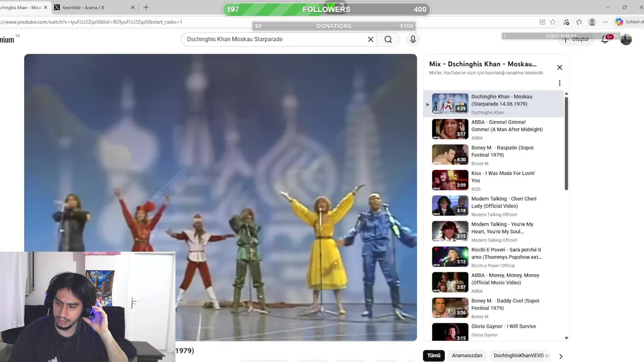This screenshot has width=644, height=362.
Task: Clear the YouTube search box text
Action: 371,39
